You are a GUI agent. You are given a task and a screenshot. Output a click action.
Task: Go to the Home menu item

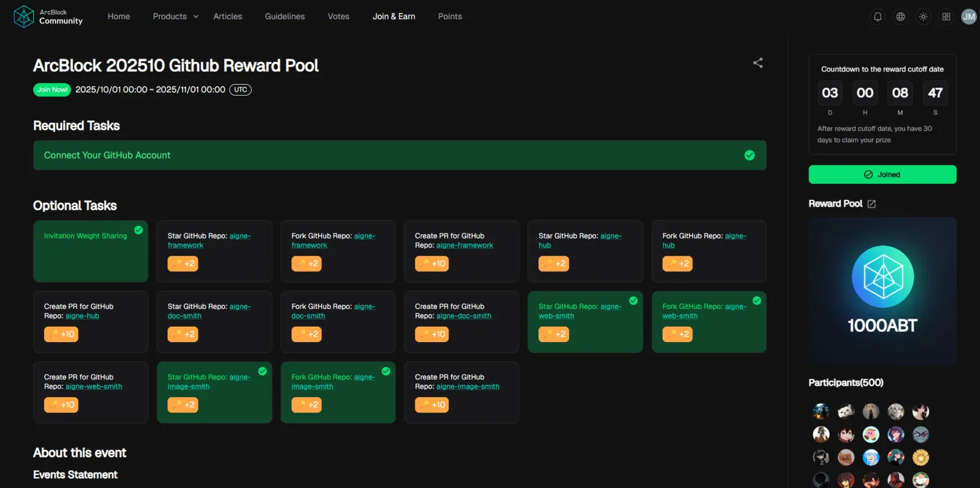coord(119,17)
